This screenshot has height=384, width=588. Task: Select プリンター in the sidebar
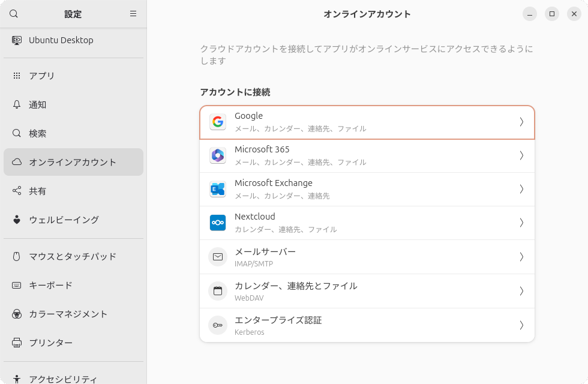[x=51, y=343]
